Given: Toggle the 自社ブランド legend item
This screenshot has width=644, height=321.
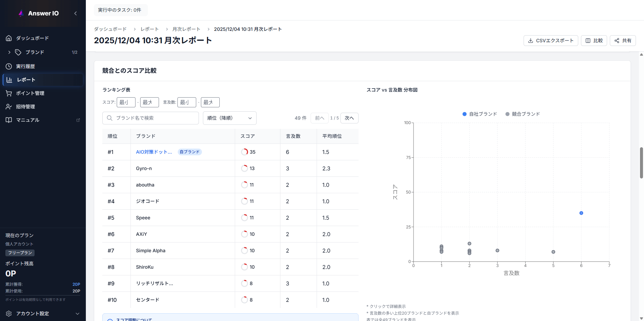Looking at the screenshot, I should 480,114.
